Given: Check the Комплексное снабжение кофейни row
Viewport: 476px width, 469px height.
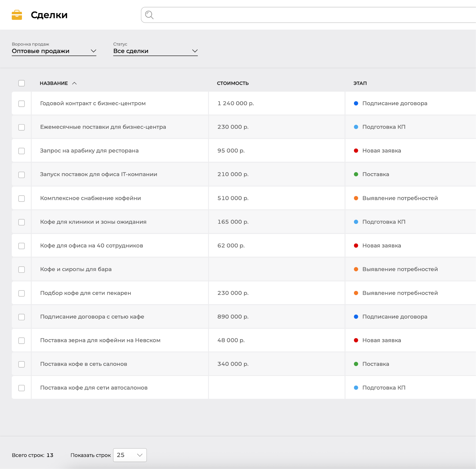Looking at the screenshot, I should point(22,198).
